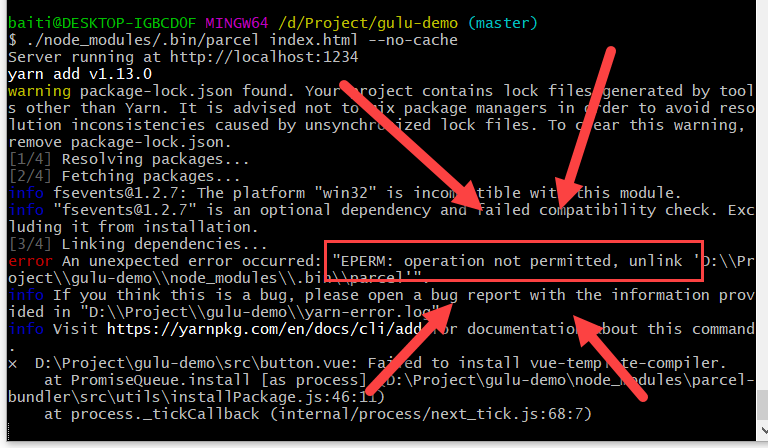Click the scrollbar down arrow
768x448 pixels.
pyautogui.click(x=764, y=430)
